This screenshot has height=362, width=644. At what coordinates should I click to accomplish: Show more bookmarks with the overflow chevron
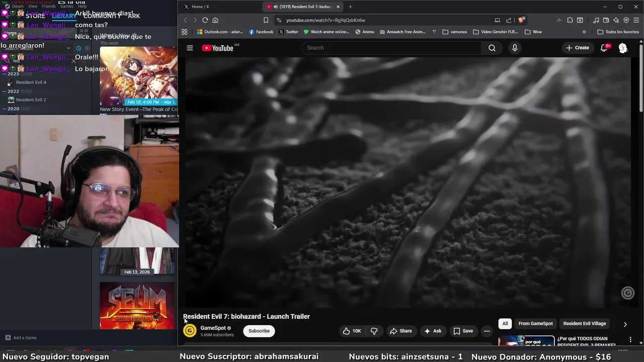point(584,32)
